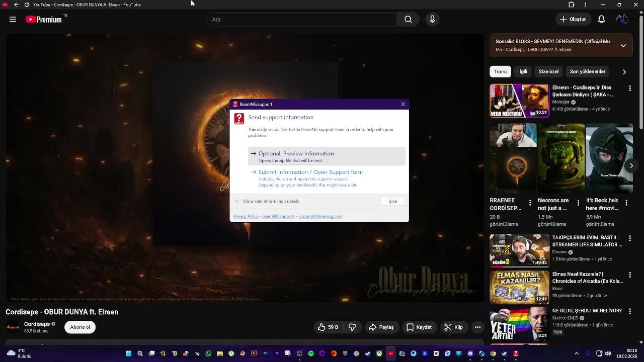The width and height of the screenshot is (644, 362).
Task: Open Elmas Nasıl Kazanılır thumbnail
Action: [x=519, y=287]
